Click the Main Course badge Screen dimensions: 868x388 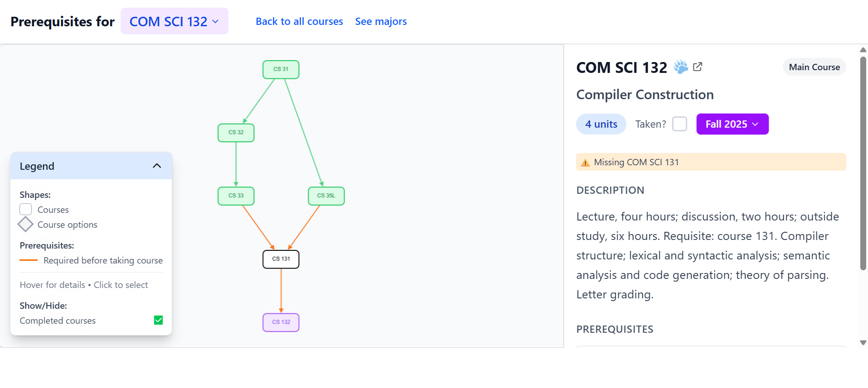coord(814,67)
